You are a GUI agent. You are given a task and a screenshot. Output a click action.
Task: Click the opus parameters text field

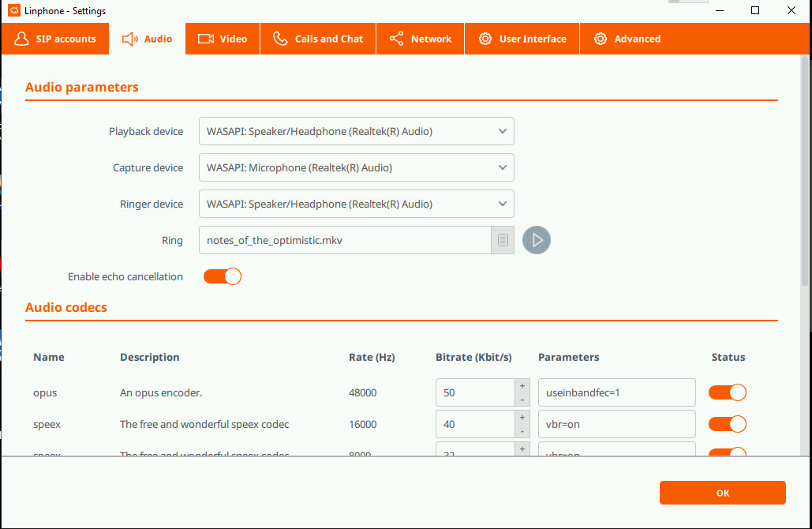(616, 392)
